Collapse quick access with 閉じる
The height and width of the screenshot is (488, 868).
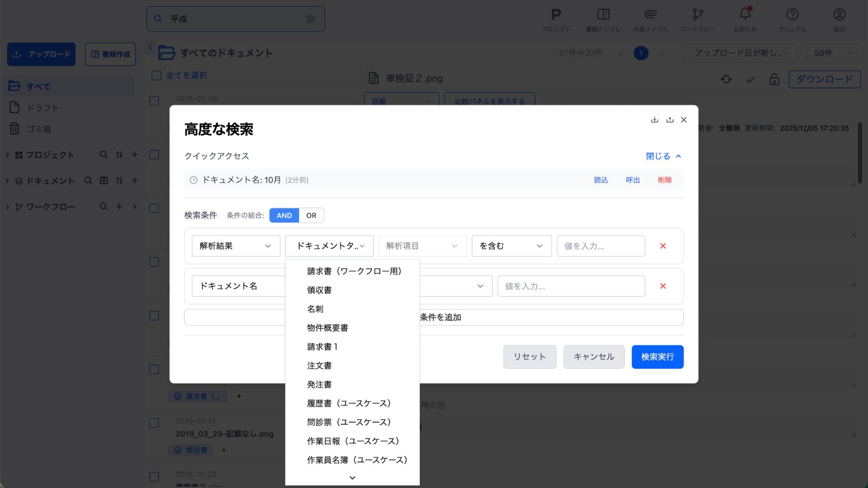point(663,156)
